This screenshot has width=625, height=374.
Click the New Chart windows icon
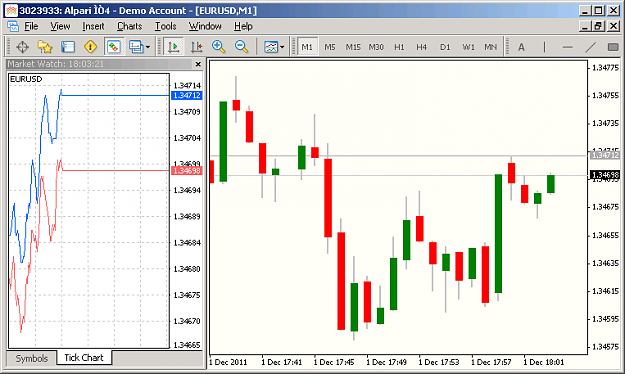pos(136,47)
